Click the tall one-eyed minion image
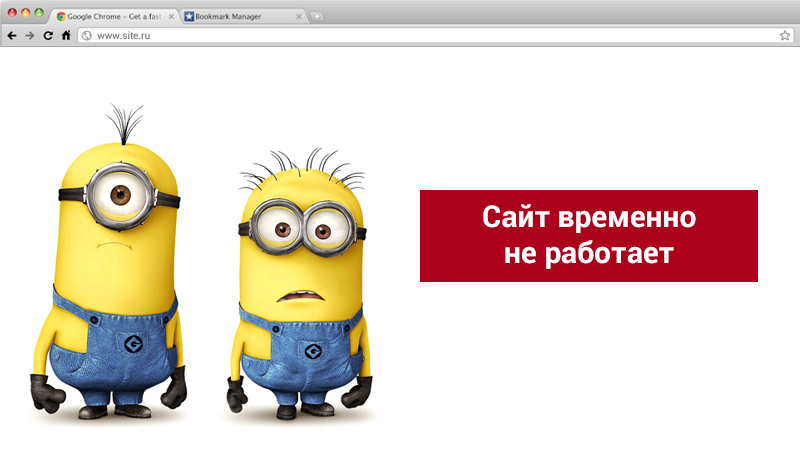Screen dimensions: 800x450 (109, 263)
